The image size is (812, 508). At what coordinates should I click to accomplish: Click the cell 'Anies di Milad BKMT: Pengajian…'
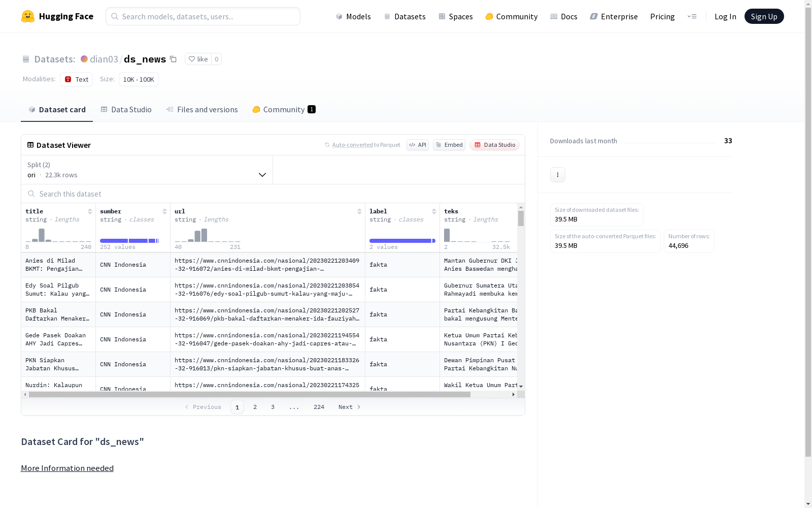click(x=58, y=265)
